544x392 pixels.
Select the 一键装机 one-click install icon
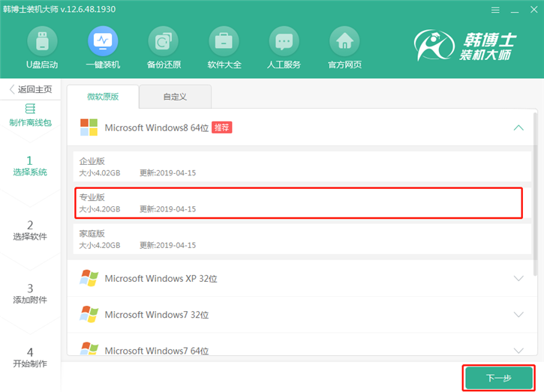click(103, 40)
